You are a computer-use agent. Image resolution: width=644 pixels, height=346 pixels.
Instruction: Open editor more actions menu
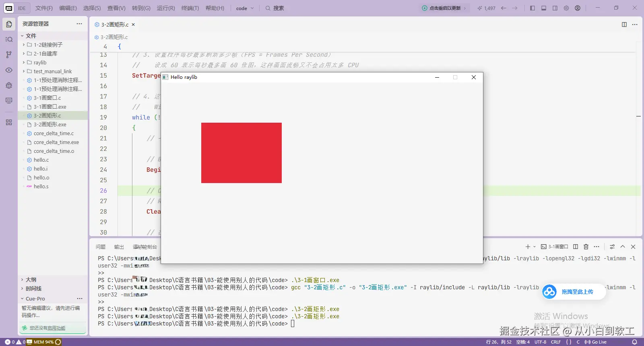(x=635, y=25)
